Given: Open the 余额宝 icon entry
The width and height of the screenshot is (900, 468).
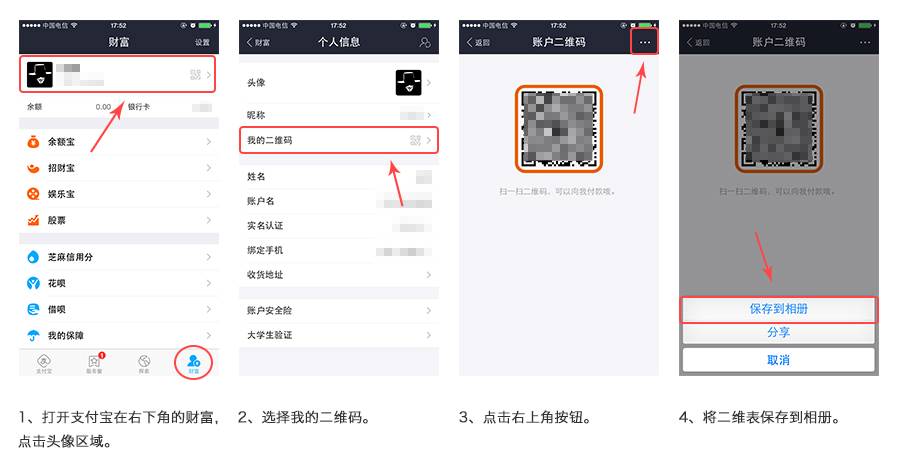Looking at the screenshot, I should pyautogui.click(x=33, y=142).
